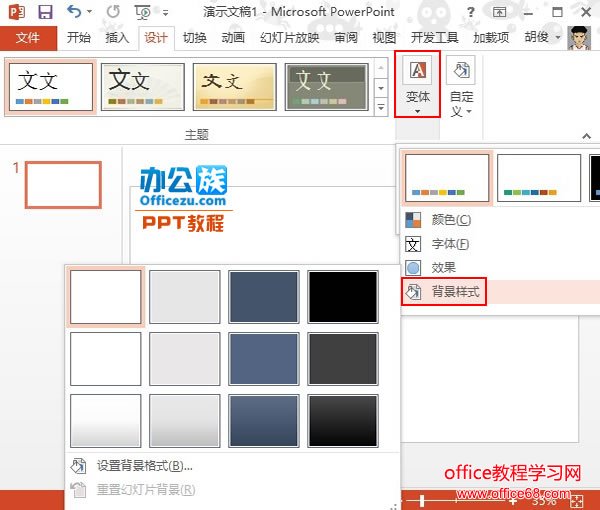
Task: Save the presentation with the floppy disk icon
Action: coord(45,12)
